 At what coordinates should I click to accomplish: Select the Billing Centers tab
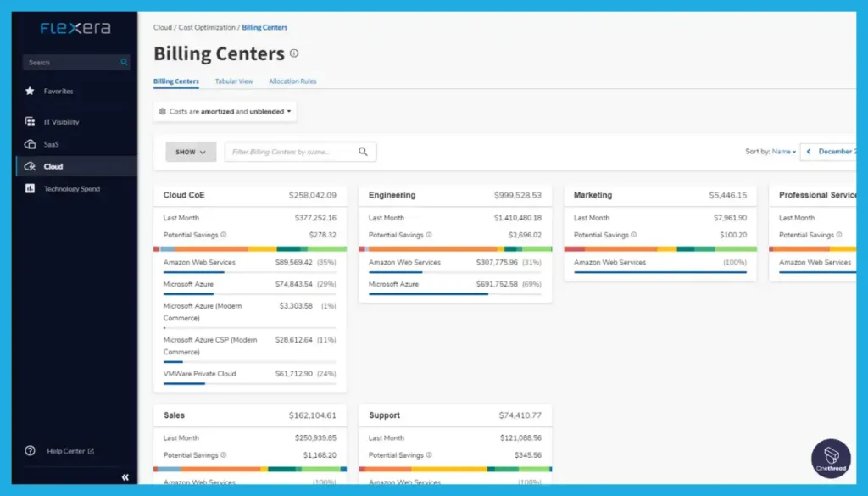(176, 81)
